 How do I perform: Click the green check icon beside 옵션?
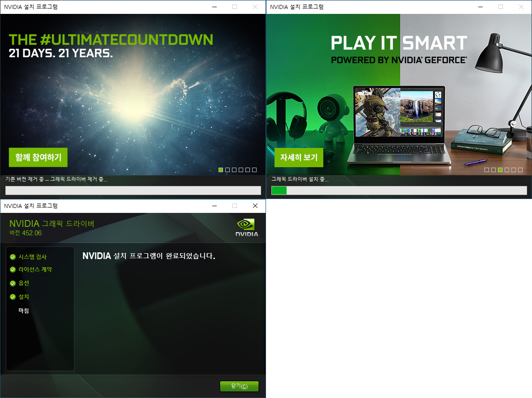tap(13, 283)
